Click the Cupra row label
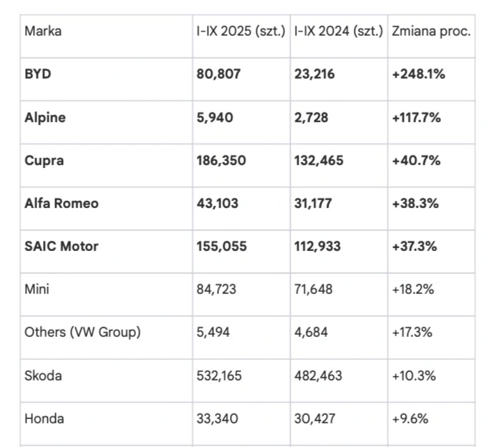504x447 pixels. pyautogui.click(x=44, y=160)
